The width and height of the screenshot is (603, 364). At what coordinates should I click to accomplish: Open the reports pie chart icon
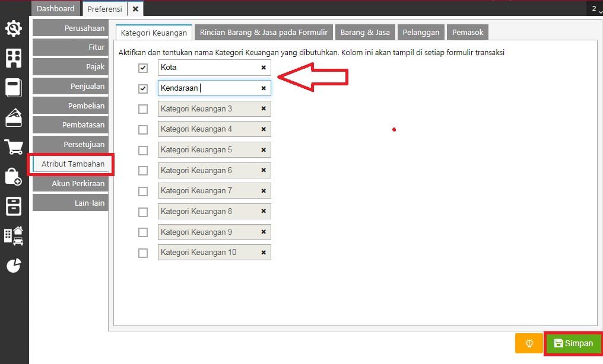(14, 266)
